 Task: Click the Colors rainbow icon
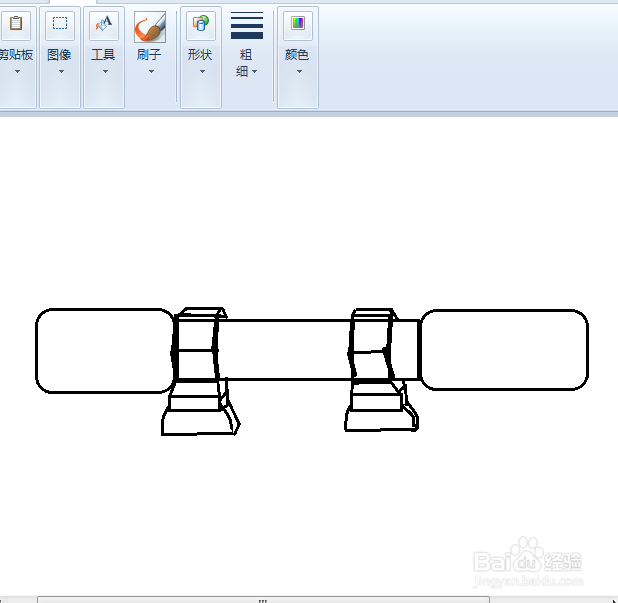(298, 25)
